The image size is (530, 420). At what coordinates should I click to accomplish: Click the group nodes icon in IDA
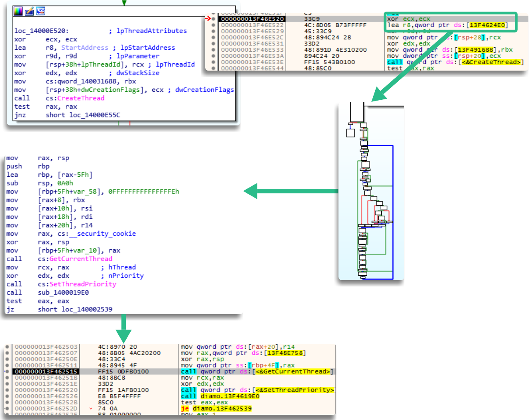pyautogui.click(x=40, y=11)
